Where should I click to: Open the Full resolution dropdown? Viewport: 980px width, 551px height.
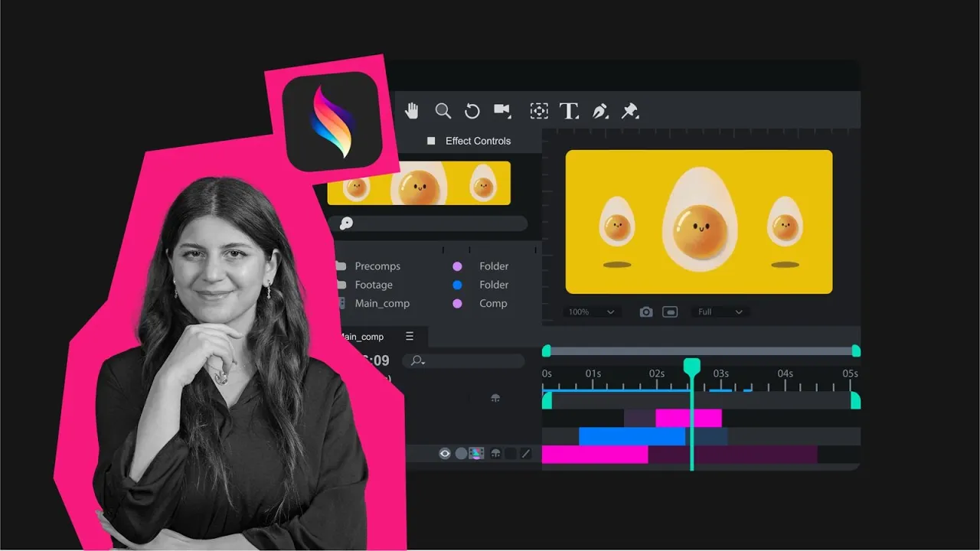click(x=720, y=312)
